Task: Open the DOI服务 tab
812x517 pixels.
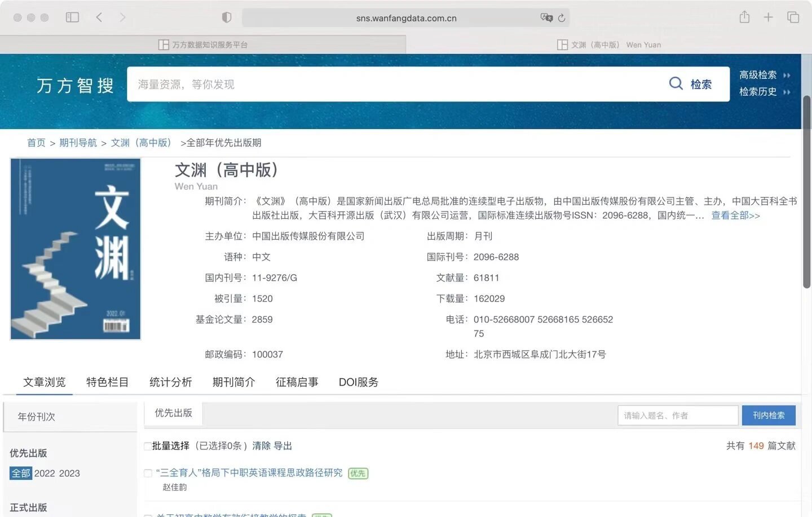Action: coord(359,382)
